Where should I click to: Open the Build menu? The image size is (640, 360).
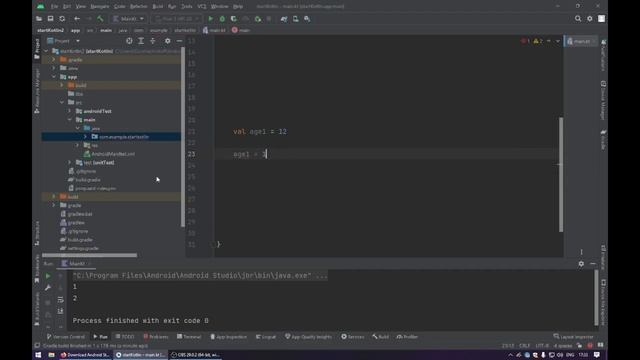point(158,7)
